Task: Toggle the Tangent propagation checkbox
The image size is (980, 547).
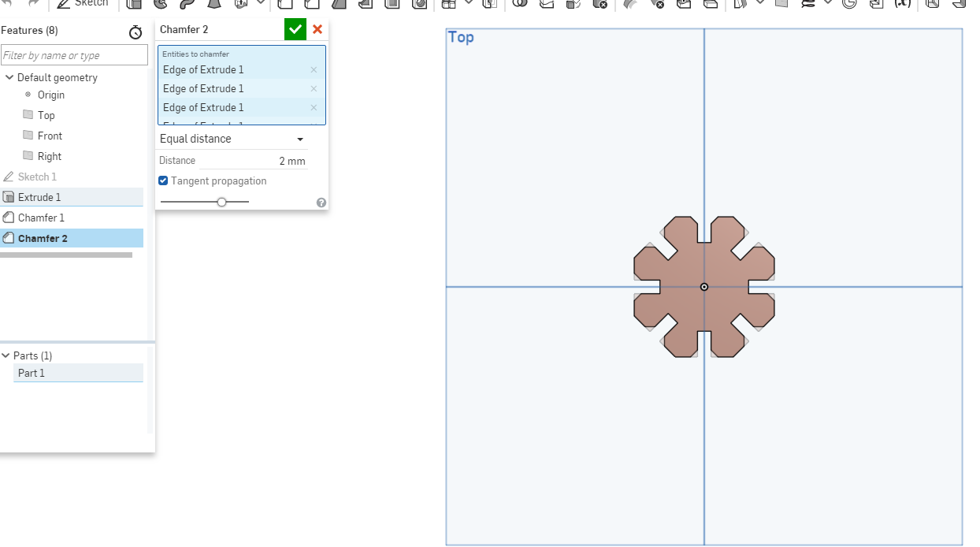Action: tap(164, 181)
